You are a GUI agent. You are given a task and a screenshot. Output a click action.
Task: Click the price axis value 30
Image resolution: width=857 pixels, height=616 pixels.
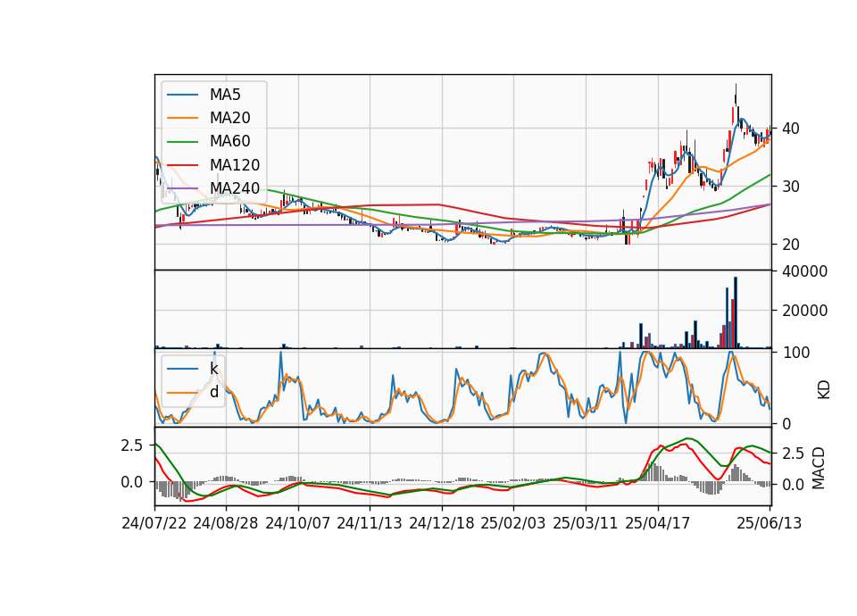tap(791, 187)
